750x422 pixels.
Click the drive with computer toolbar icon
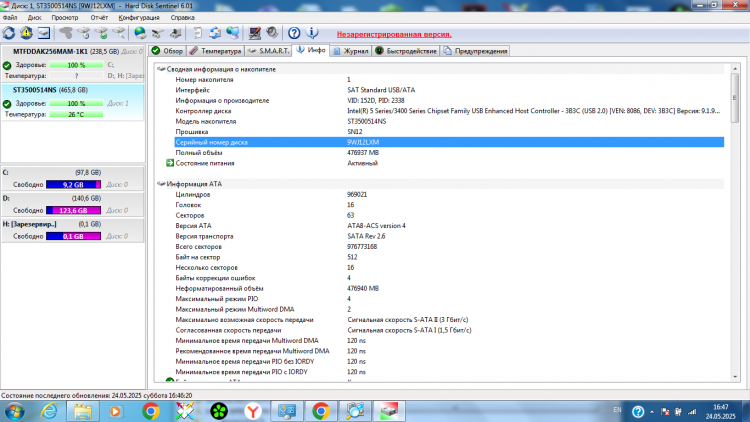[176, 33]
